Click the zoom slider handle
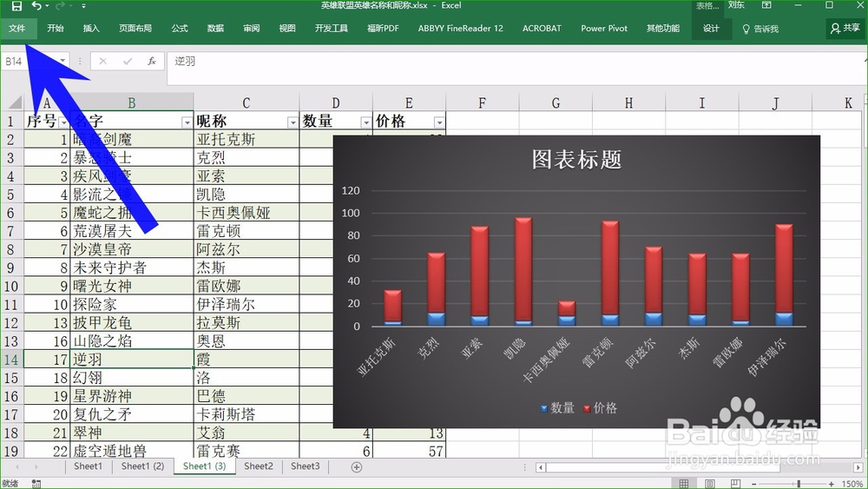Image resolution: width=868 pixels, height=489 pixels. [x=799, y=484]
